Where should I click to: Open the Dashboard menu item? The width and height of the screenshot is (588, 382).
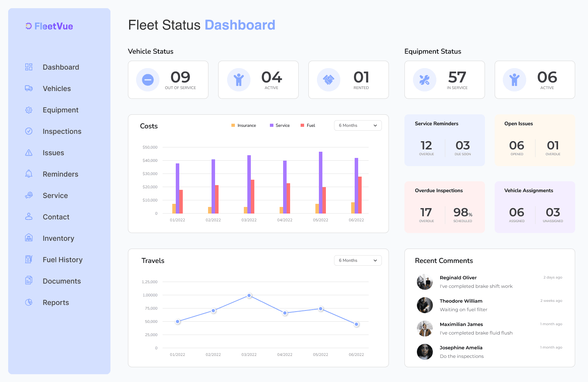click(x=61, y=67)
